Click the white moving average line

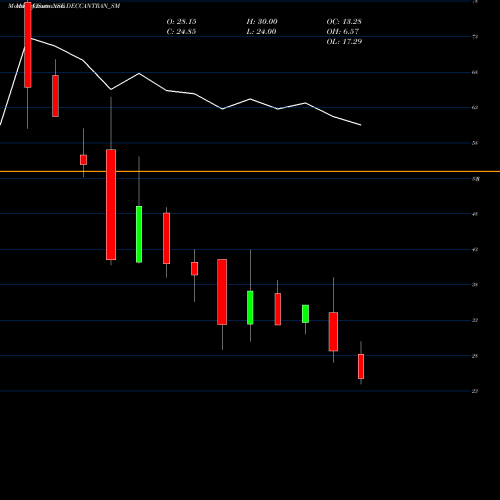point(194,94)
